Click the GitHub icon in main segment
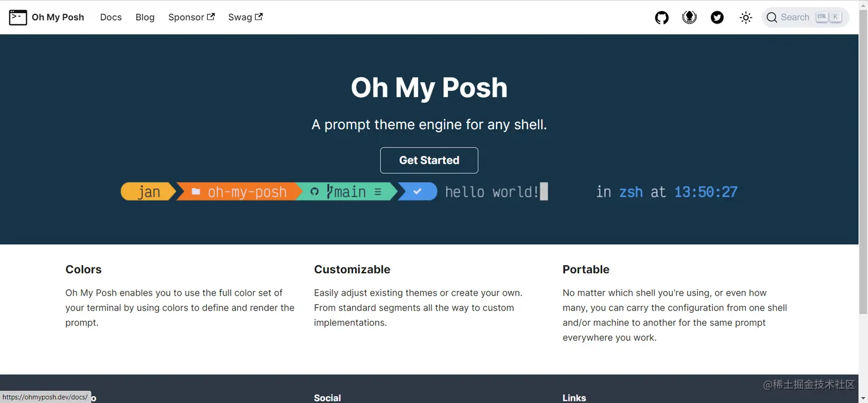The width and height of the screenshot is (868, 403). click(314, 192)
